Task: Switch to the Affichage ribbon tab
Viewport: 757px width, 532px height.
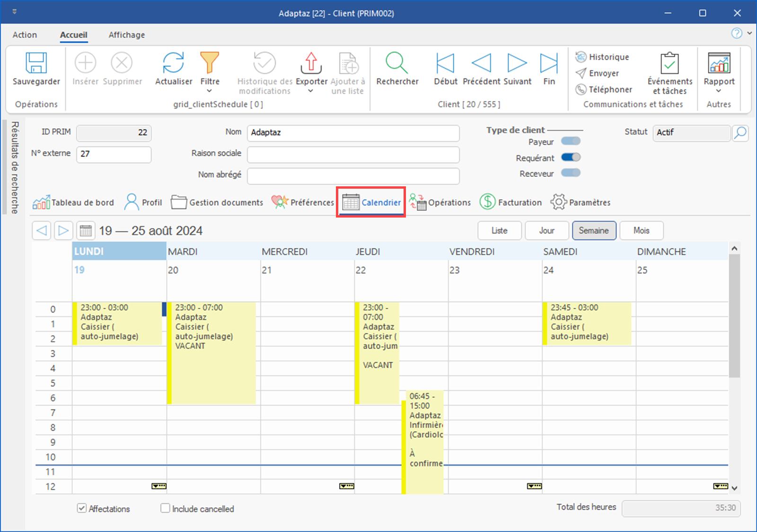Action: [126, 35]
